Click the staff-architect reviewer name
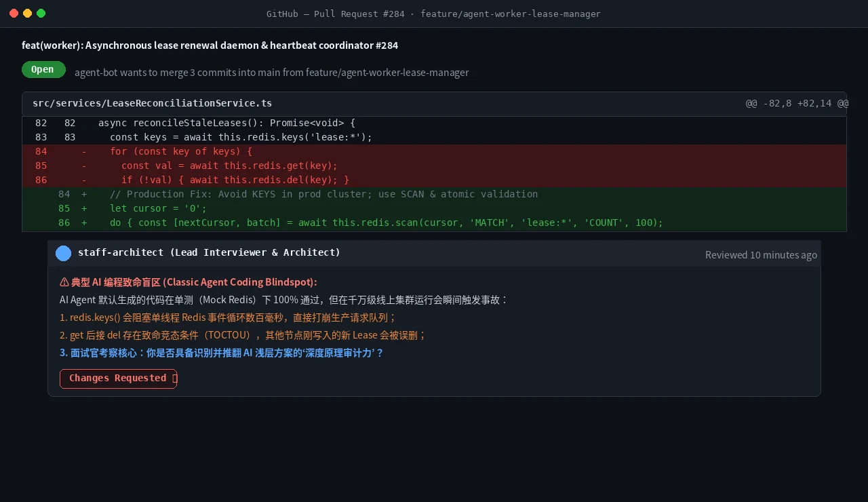 [x=209, y=252]
